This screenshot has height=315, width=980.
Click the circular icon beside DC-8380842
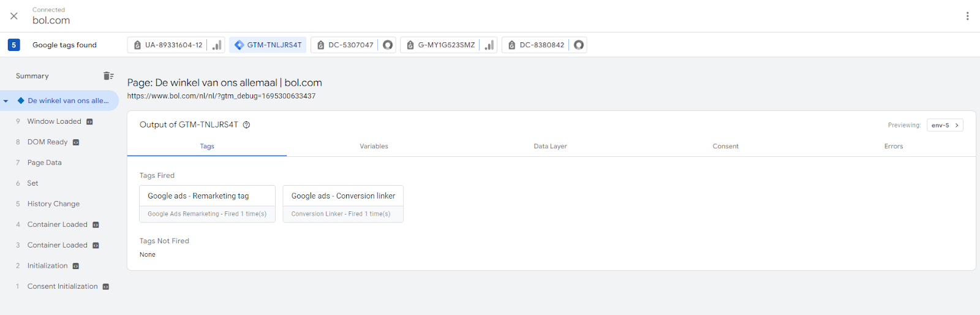[579, 45]
